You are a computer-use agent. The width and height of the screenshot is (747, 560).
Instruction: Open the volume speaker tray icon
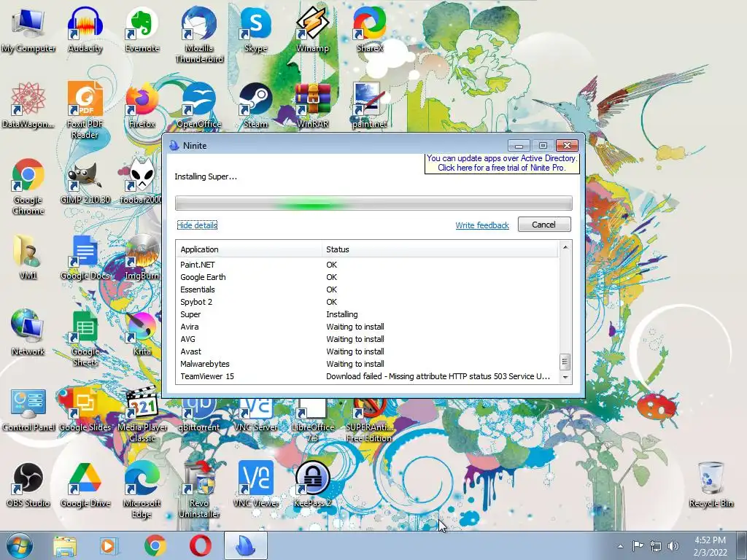click(673, 546)
